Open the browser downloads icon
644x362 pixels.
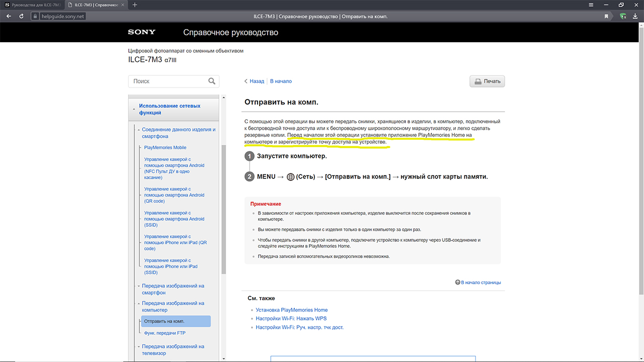coord(636,16)
